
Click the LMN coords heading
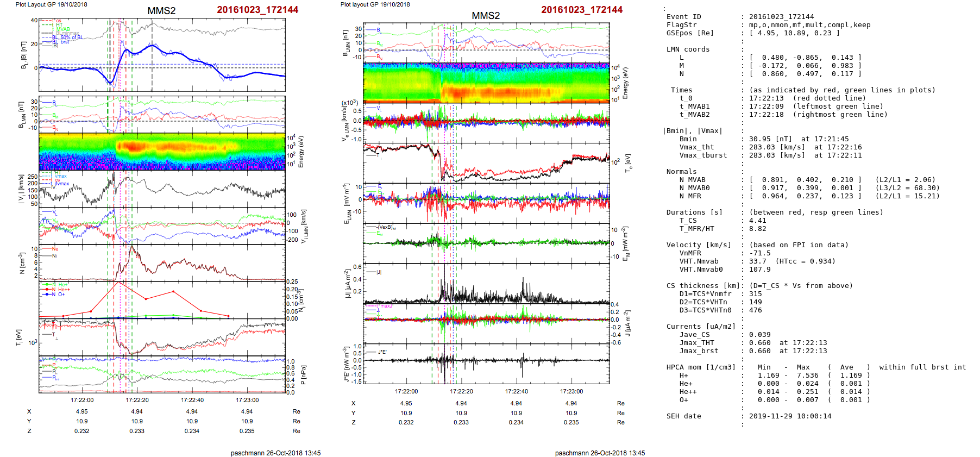tap(688, 49)
